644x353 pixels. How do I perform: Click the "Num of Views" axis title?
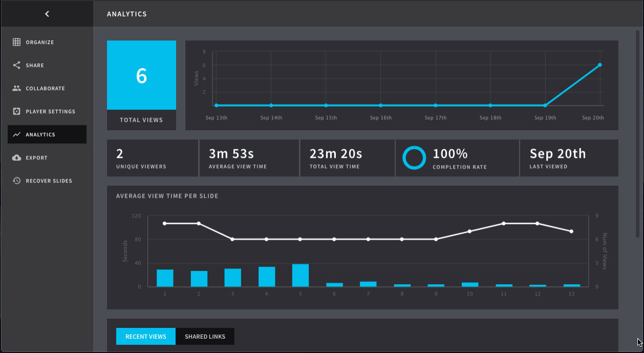(x=605, y=251)
